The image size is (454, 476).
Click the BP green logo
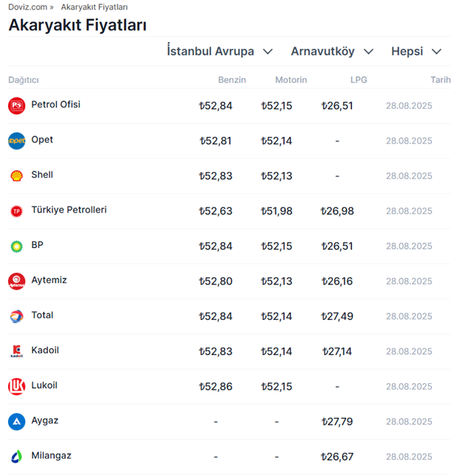point(16,246)
